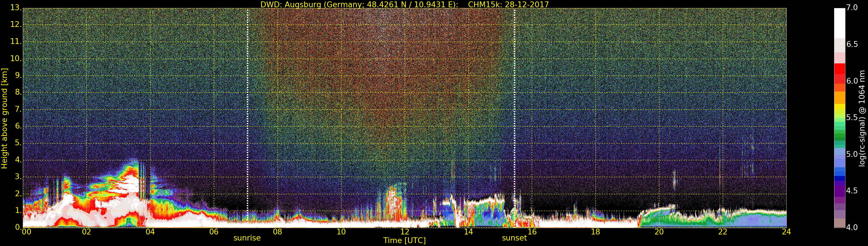Click the y-axis tick label '6.'
This screenshot has height=246, width=868.
[x=18, y=126]
